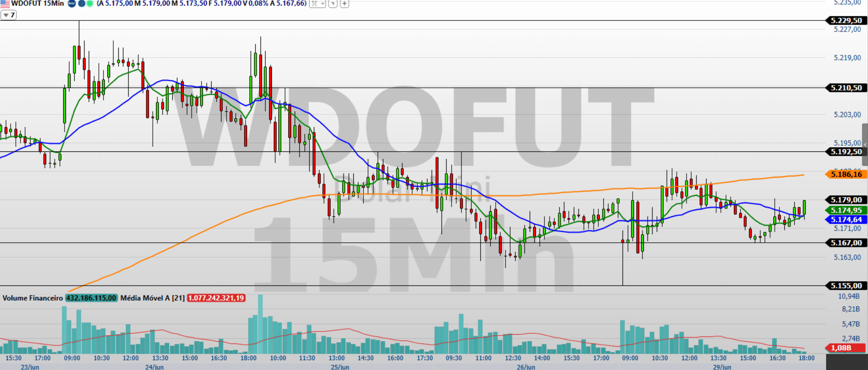
Task: Click the 25/jun date on time axis
Action: (x=340, y=367)
